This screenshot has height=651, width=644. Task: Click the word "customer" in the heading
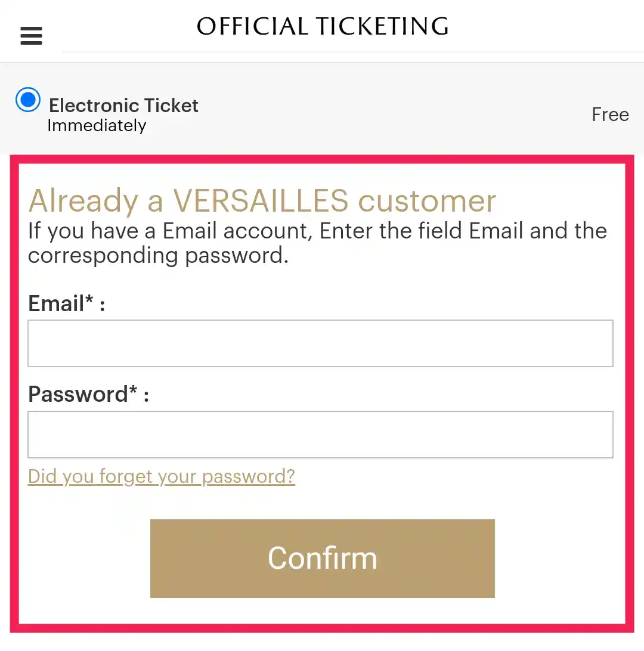tap(427, 201)
